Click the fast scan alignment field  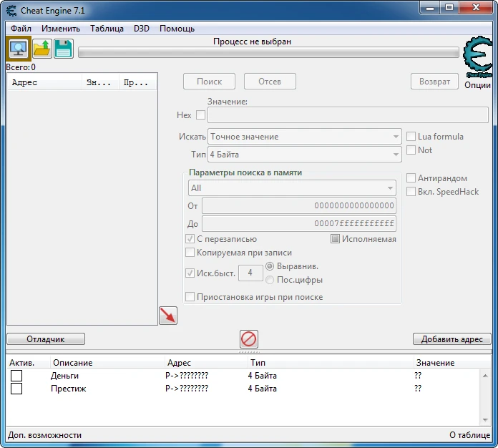tap(250, 273)
